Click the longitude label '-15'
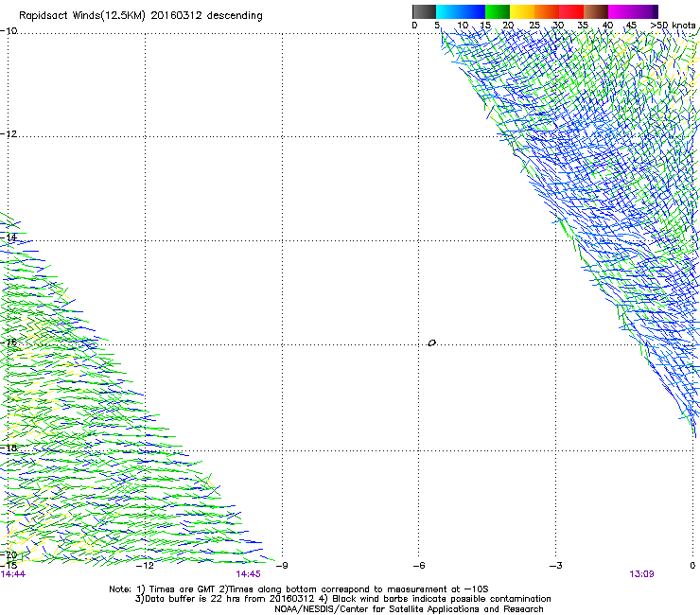Screen dimensions: 700x615 (9, 566)
